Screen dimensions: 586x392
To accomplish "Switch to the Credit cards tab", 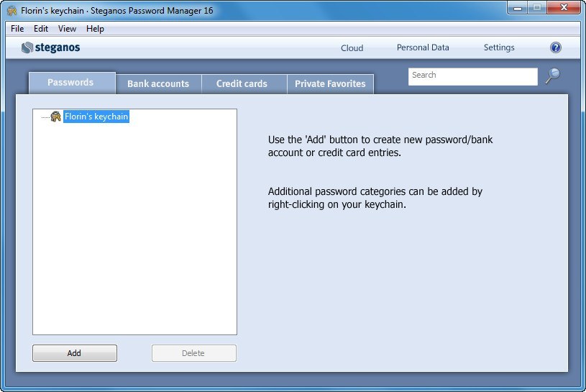I will (x=244, y=83).
